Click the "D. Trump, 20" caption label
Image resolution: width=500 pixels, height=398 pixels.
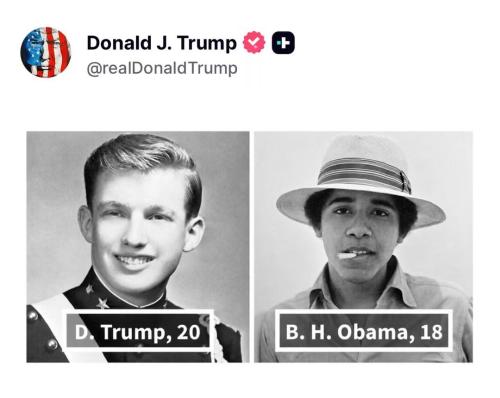(138, 332)
